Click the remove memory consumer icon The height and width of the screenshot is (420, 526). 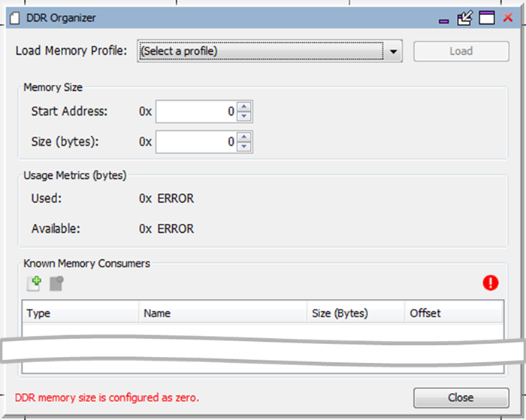pyautogui.click(x=56, y=283)
